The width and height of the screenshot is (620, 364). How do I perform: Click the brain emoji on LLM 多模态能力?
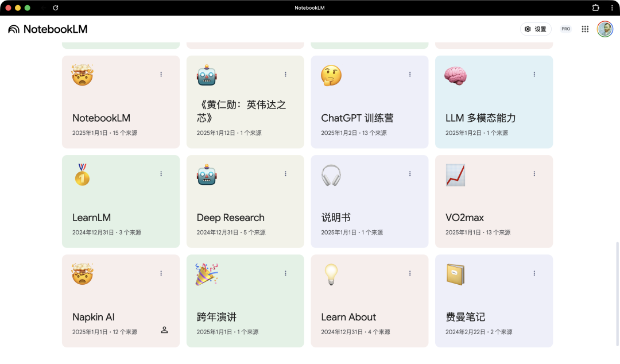point(455,76)
